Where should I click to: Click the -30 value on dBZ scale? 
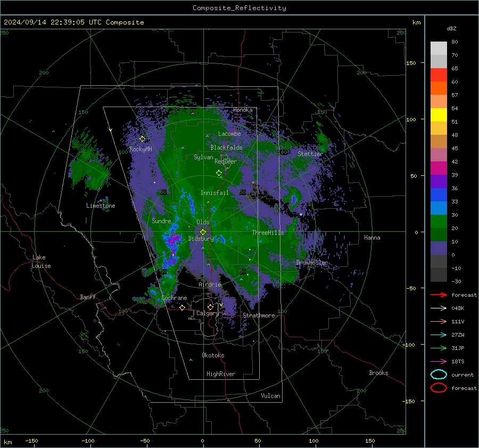[456, 281]
